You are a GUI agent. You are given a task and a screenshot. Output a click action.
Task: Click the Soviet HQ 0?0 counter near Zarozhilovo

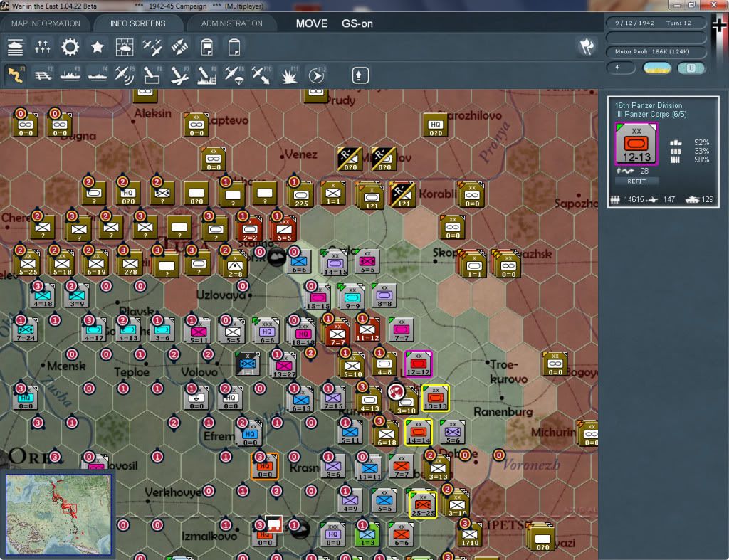coord(435,125)
